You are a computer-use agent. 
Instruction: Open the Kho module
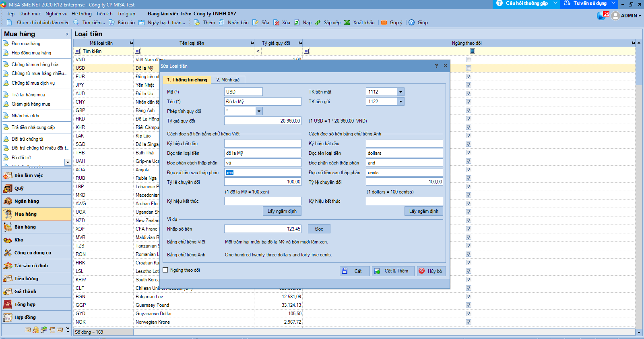click(x=37, y=240)
